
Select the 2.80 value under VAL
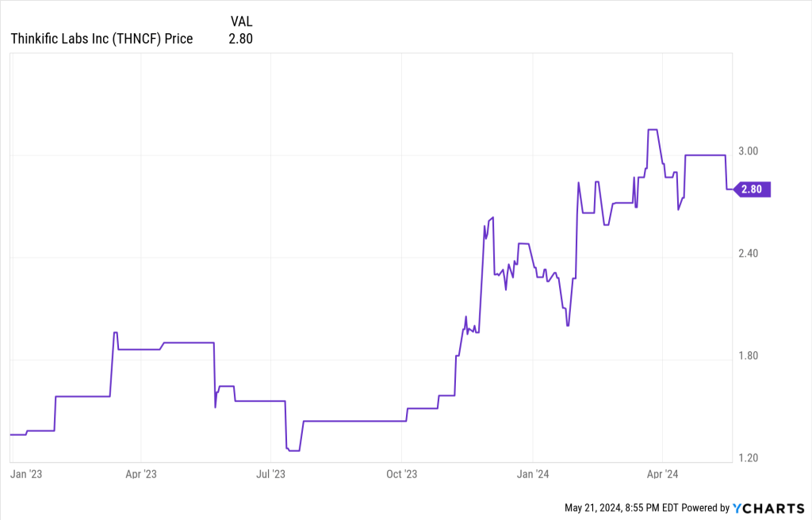[x=239, y=38]
